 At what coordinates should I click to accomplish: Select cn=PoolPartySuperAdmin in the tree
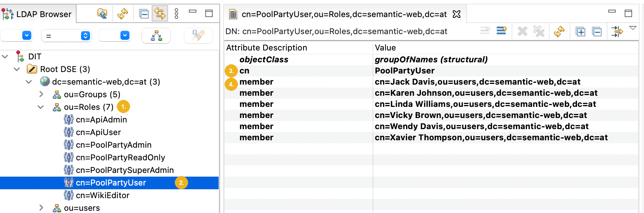tap(125, 170)
